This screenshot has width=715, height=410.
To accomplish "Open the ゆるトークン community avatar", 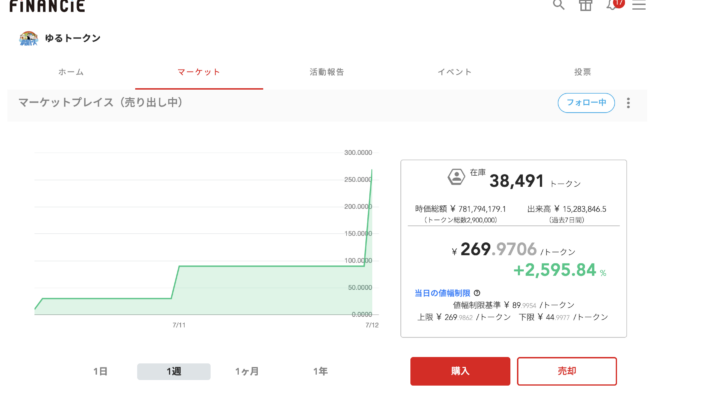I will point(28,38).
